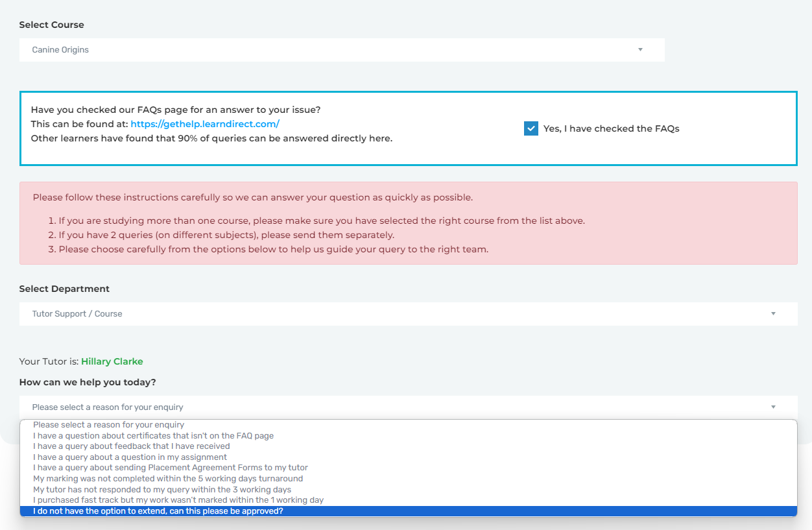Select 'I have a query about feedback that I have received'
The width and height of the screenshot is (812, 530).
coord(409,446)
